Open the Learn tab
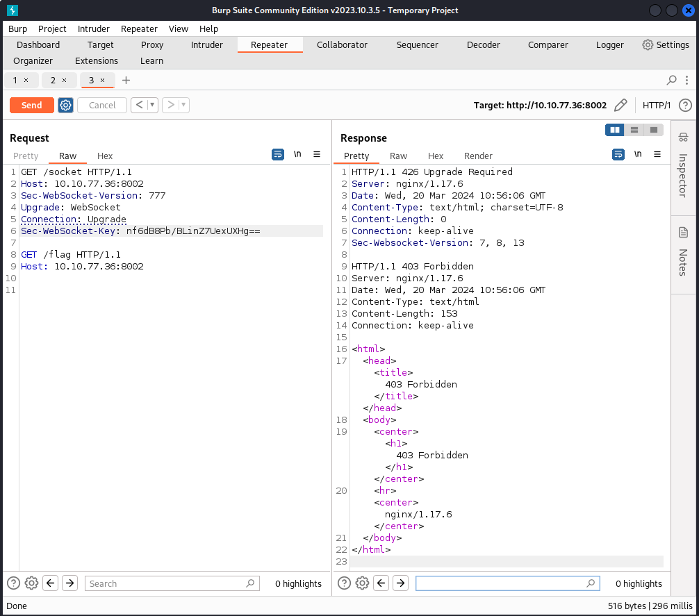 point(151,61)
